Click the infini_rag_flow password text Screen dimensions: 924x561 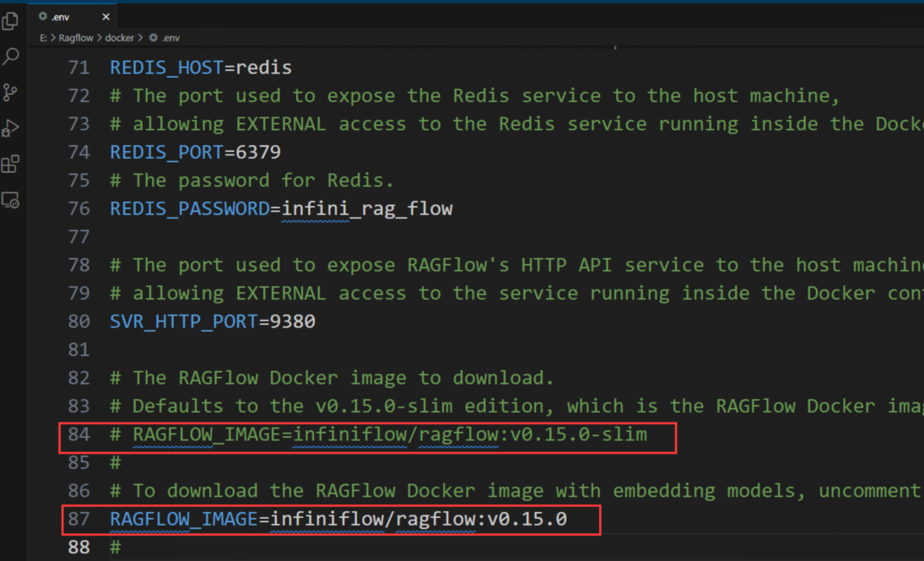point(367,208)
